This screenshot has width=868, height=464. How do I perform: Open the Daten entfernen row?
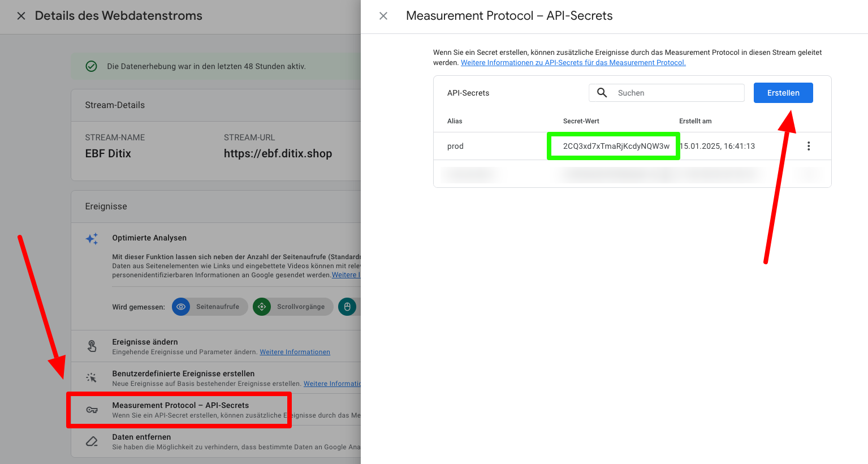click(216, 441)
